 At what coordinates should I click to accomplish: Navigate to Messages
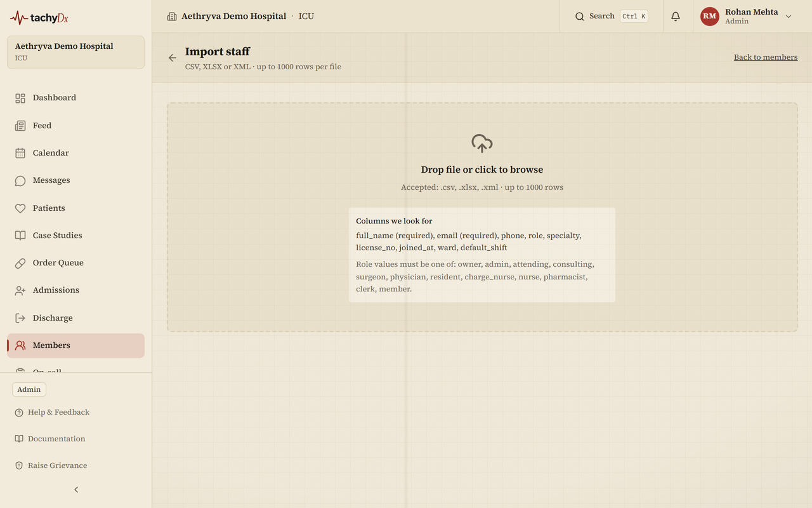(76, 180)
